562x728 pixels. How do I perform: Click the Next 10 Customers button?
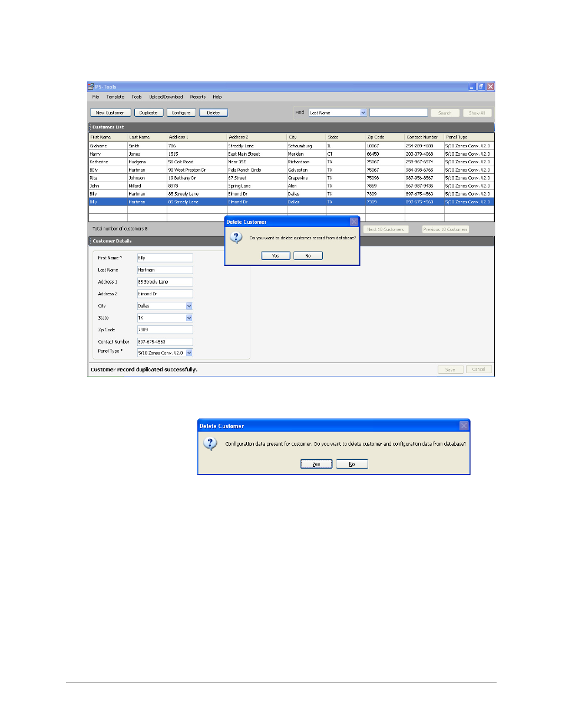[x=386, y=229]
